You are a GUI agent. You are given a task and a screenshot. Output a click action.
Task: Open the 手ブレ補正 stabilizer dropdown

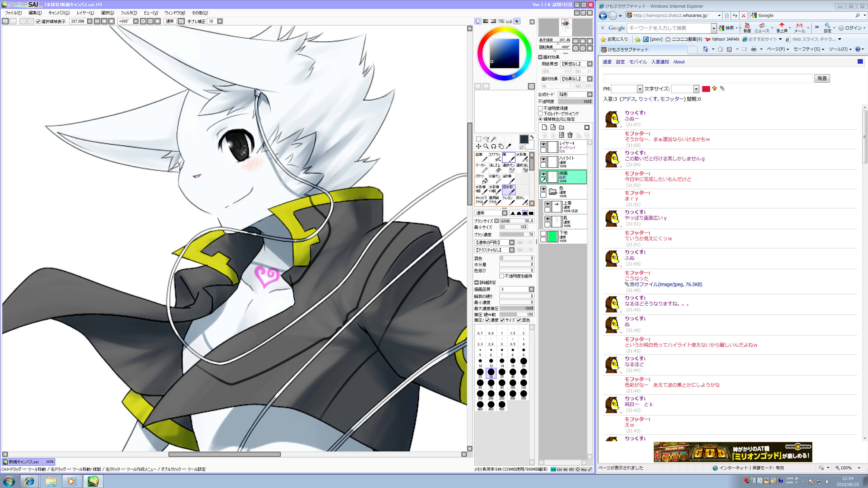(x=220, y=21)
